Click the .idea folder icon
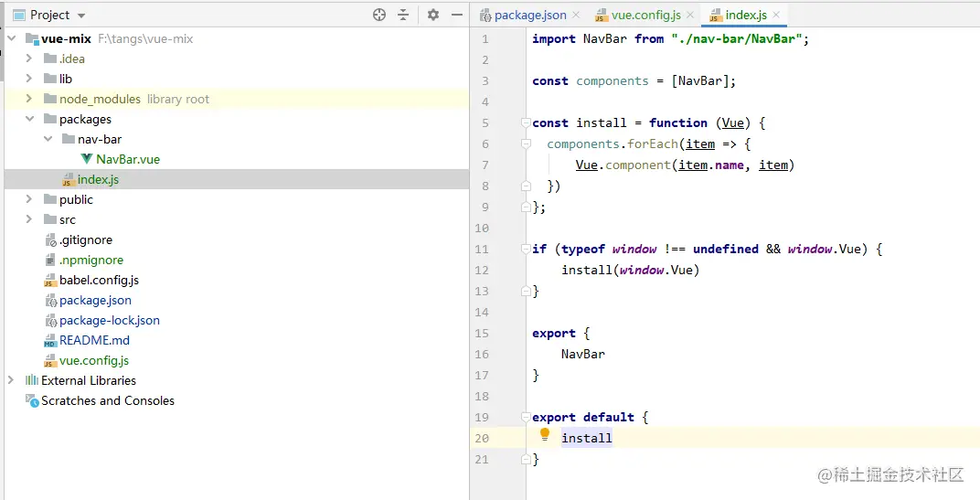This screenshot has height=500, width=980. coord(50,59)
